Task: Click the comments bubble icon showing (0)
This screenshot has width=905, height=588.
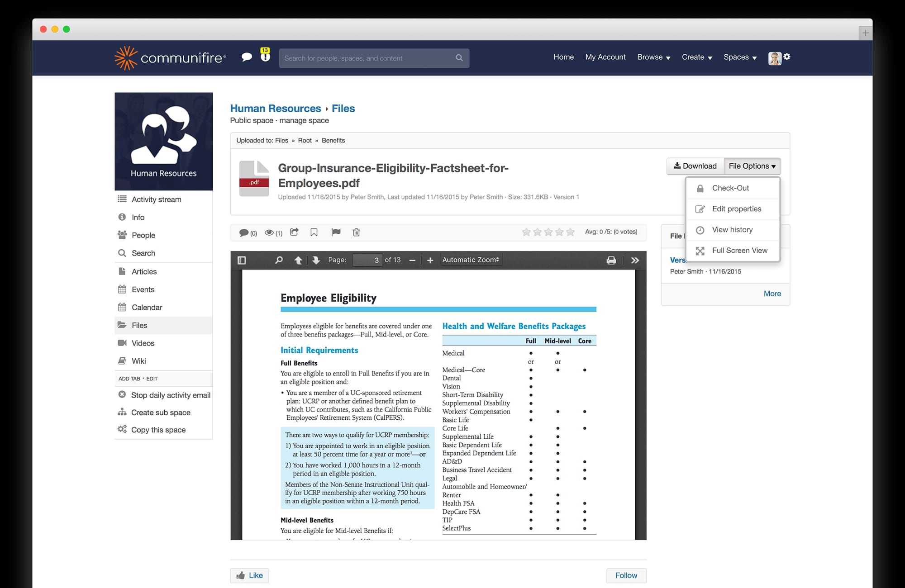Action: pos(248,233)
